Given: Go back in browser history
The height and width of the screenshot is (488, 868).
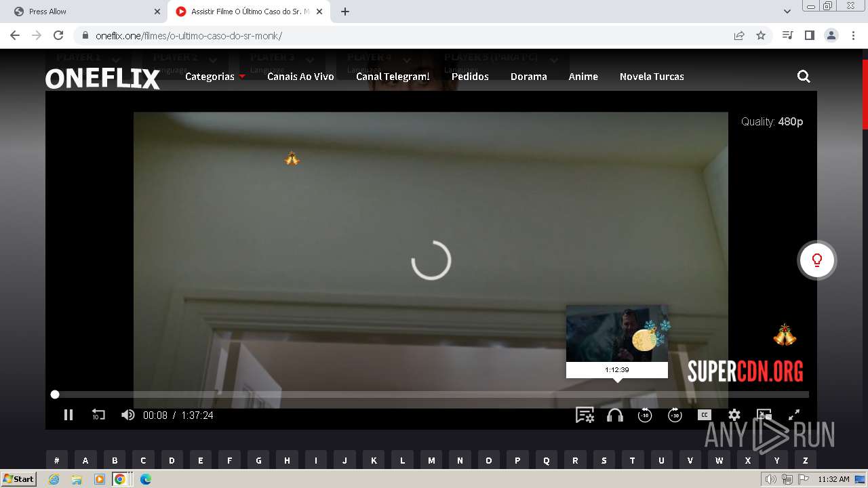Looking at the screenshot, I should (x=15, y=35).
